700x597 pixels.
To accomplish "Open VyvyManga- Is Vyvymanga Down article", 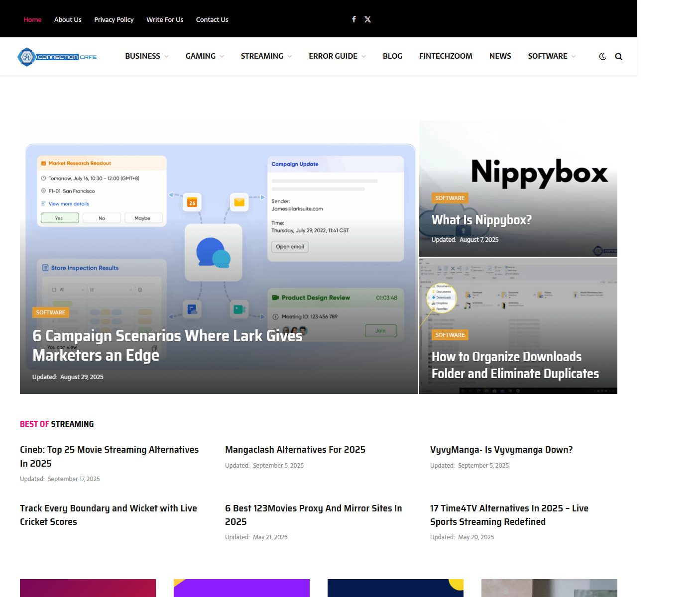I will [501, 450].
